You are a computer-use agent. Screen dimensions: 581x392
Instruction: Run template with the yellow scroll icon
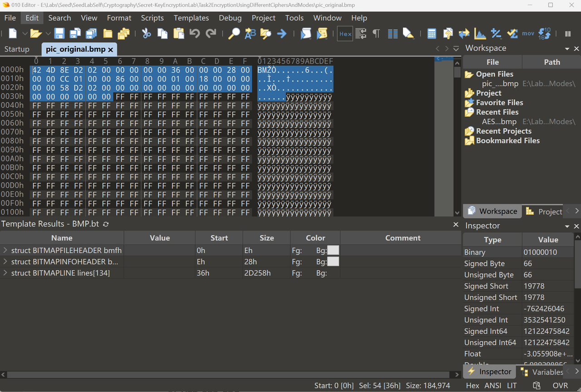pos(322,34)
